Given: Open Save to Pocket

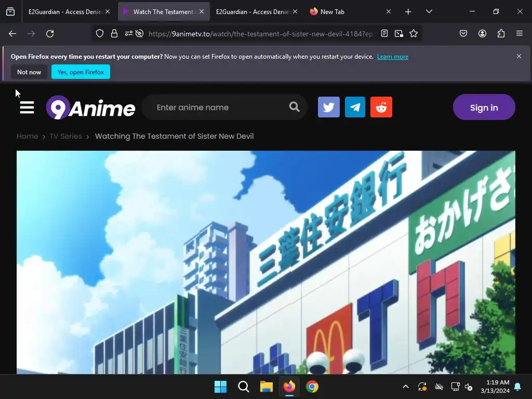Looking at the screenshot, I should point(463,33).
